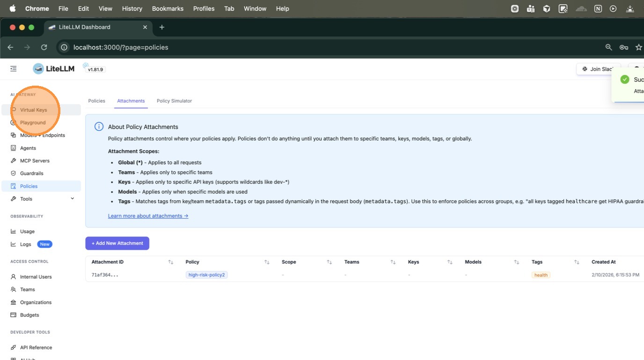Click the Notion icon in the menu bar
644x360 pixels.
pos(598,8)
